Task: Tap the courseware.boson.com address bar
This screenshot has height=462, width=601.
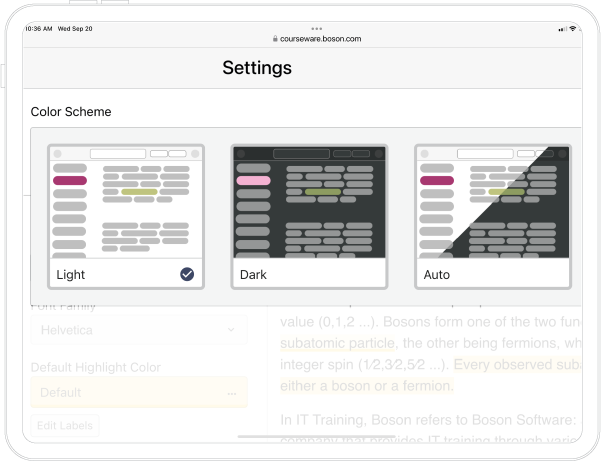Action: 317,38
